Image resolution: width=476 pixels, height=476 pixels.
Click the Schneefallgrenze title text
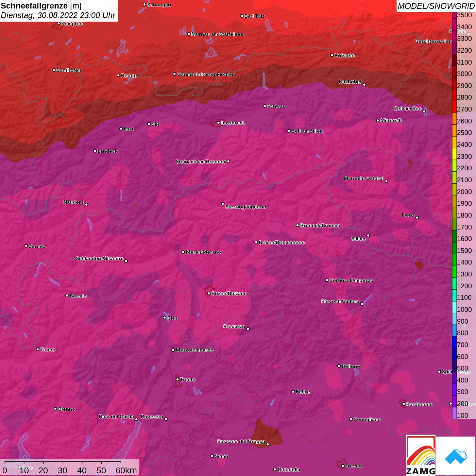(x=34, y=6)
